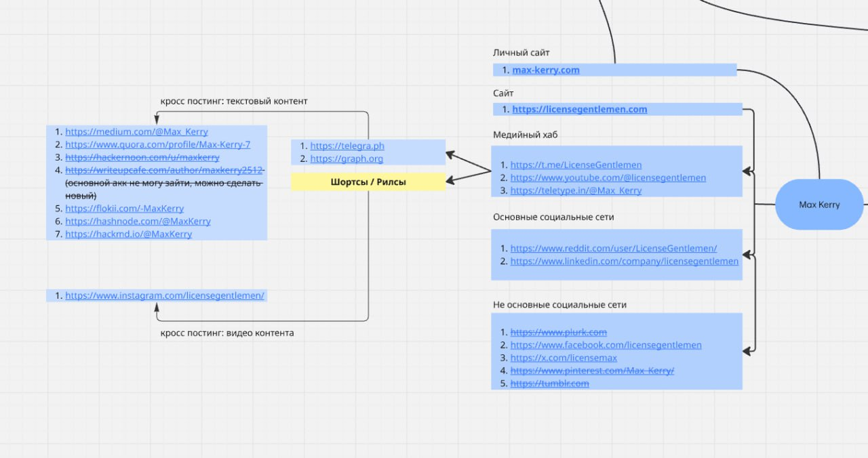
Task: Open the Instagram licensegentlemen link
Action: [x=164, y=295]
